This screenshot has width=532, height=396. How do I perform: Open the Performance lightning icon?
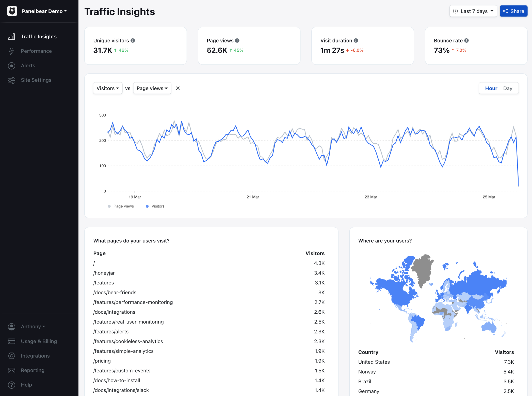(x=11, y=51)
